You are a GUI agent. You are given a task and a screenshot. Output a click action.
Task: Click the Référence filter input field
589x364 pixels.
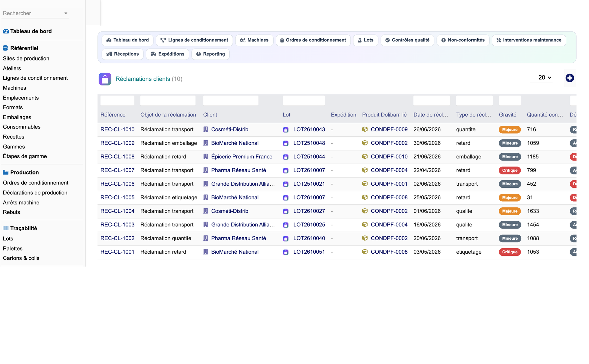(117, 101)
